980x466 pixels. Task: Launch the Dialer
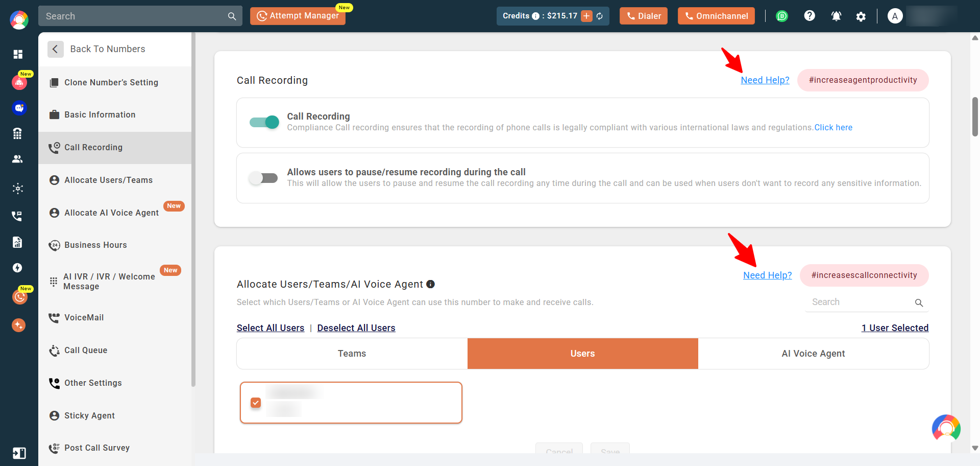(643, 16)
